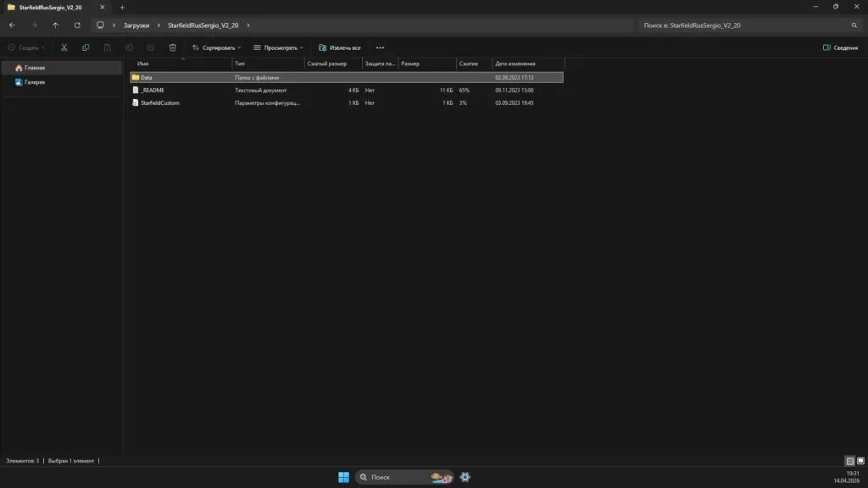868x488 pixels.
Task: Sort by the Размер column header
Action: click(x=427, y=64)
